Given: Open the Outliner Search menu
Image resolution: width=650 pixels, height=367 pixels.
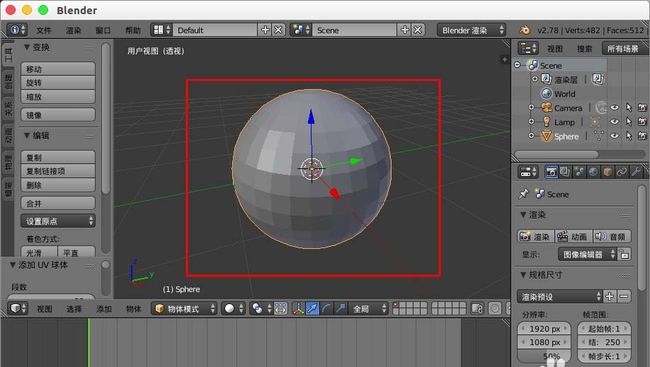Looking at the screenshot, I should point(585,49).
